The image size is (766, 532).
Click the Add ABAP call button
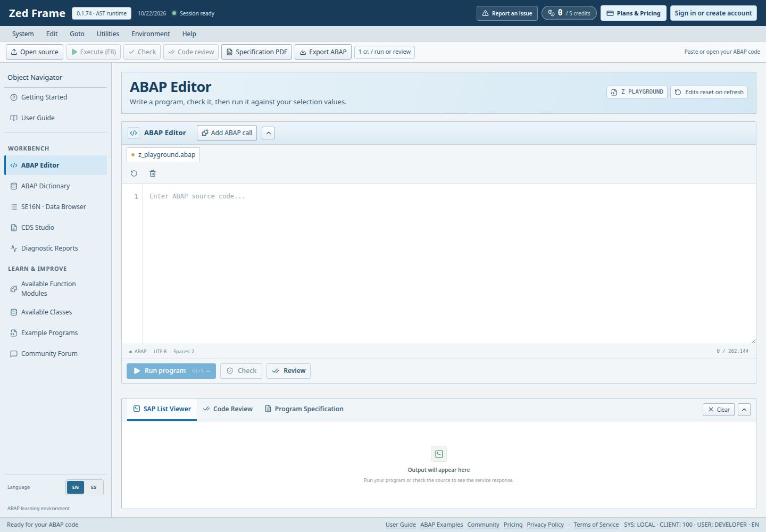pyautogui.click(x=227, y=133)
